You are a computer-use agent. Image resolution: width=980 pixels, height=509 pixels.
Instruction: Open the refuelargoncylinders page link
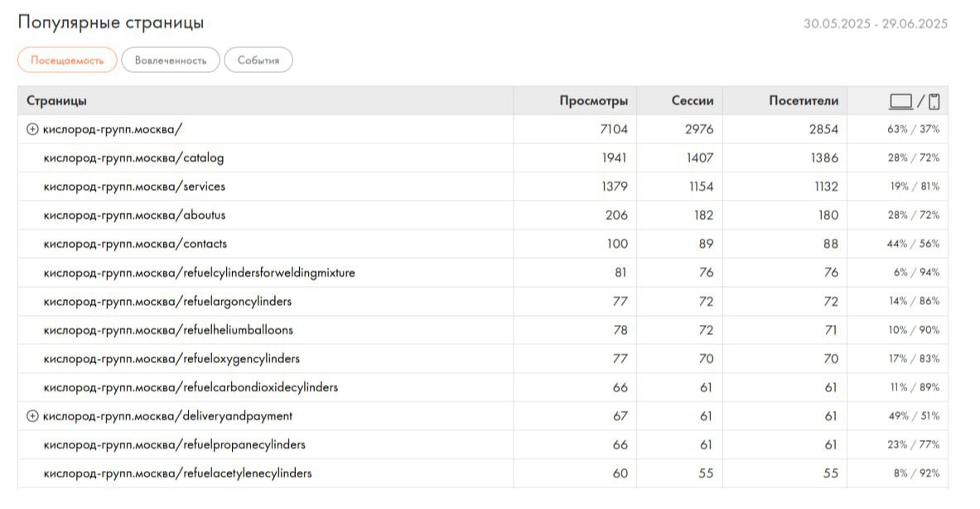coord(167,302)
